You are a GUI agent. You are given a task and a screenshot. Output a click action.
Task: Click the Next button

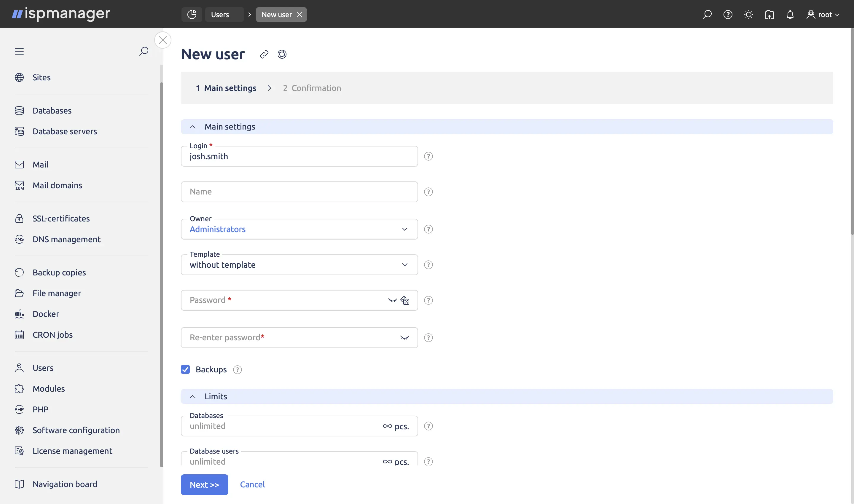click(204, 485)
